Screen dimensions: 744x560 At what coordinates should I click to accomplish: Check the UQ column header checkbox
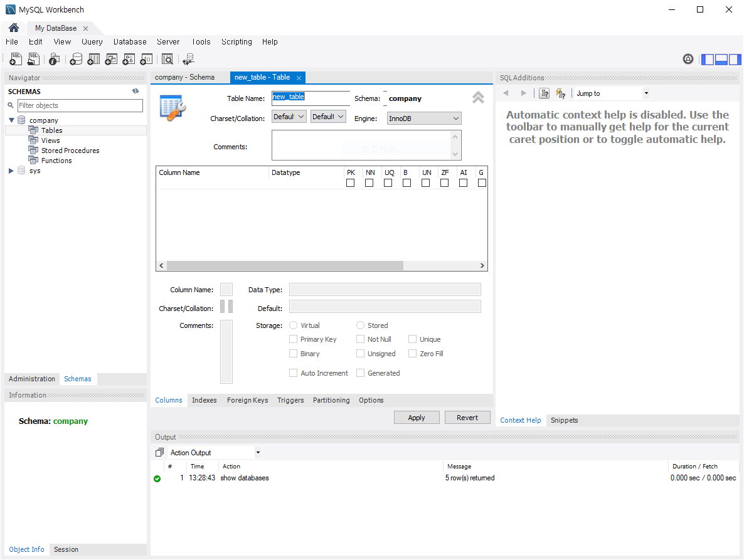[388, 182]
